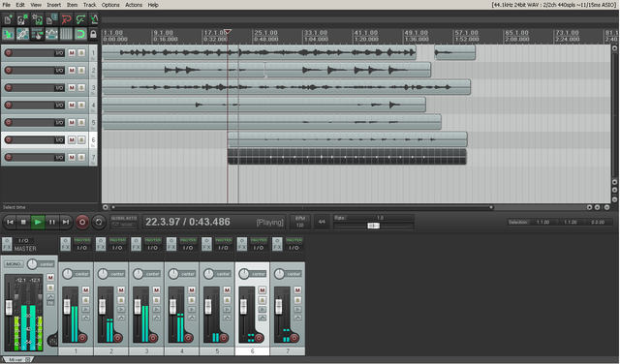Save project icon in main toolbar

point(37,19)
